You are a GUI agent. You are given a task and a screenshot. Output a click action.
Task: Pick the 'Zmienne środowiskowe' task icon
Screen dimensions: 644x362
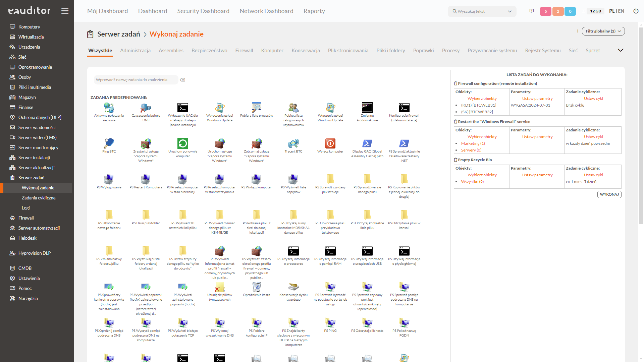pyautogui.click(x=367, y=108)
